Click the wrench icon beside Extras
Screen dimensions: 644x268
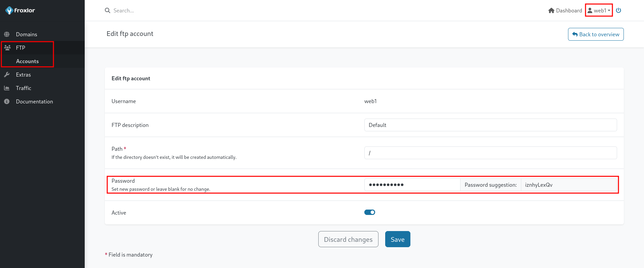(7, 75)
